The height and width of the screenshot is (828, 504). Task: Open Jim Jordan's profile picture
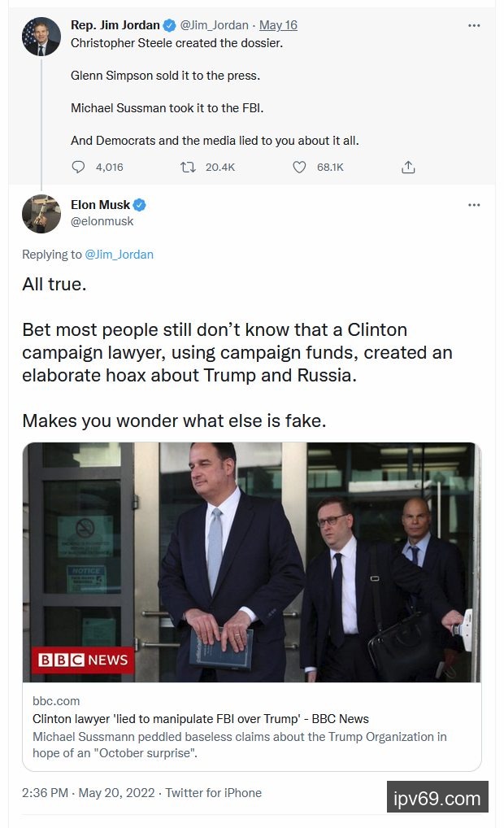pyautogui.click(x=41, y=37)
